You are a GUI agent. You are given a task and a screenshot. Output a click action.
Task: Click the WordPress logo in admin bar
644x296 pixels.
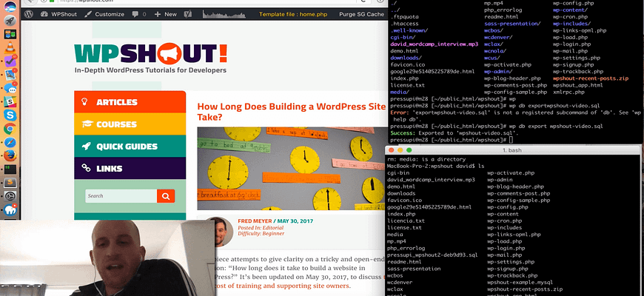[28, 14]
